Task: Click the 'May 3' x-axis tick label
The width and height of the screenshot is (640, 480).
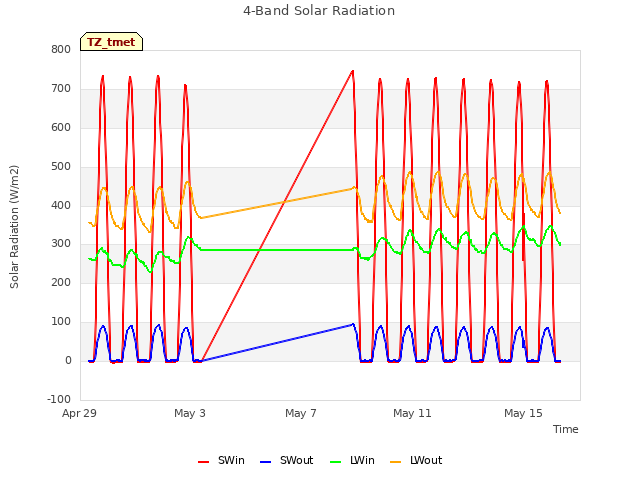Action: coord(190,413)
